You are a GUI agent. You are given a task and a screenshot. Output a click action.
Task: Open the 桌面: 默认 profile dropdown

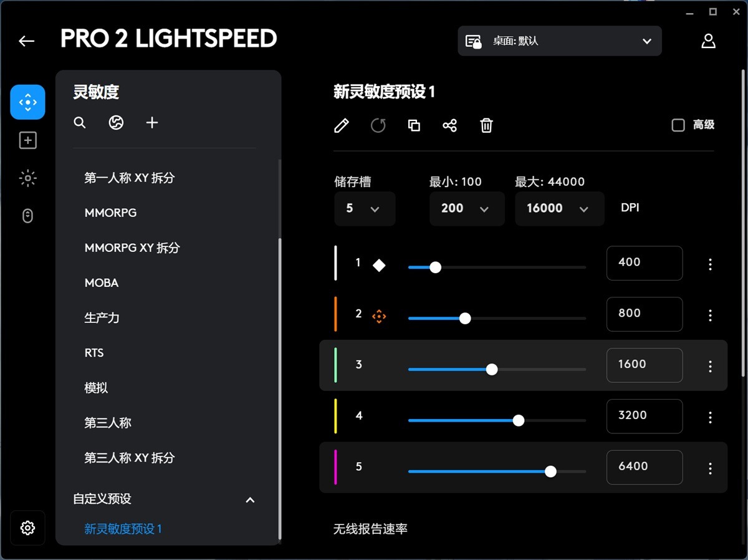pyautogui.click(x=559, y=41)
